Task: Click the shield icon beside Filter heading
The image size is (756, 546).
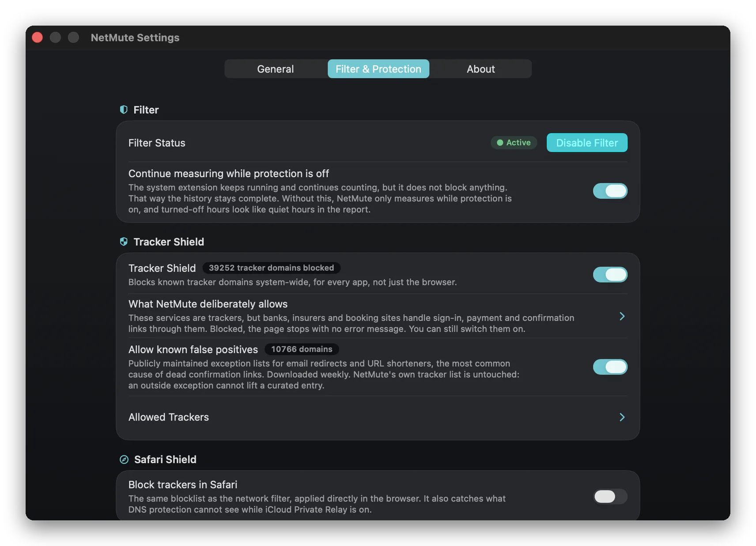Action: click(x=124, y=110)
